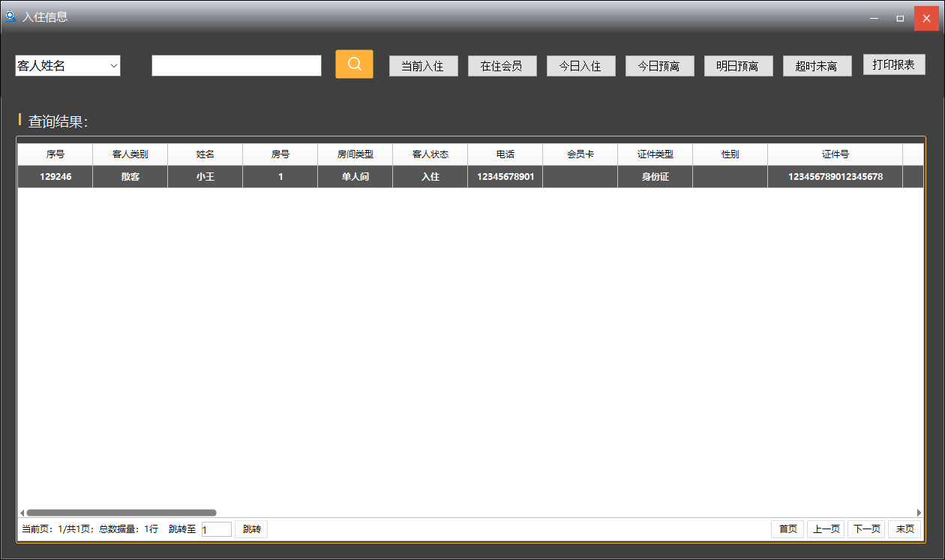This screenshot has width=945, height=560.
Task: Show 在住会员 member list
Action: point(502,66)
